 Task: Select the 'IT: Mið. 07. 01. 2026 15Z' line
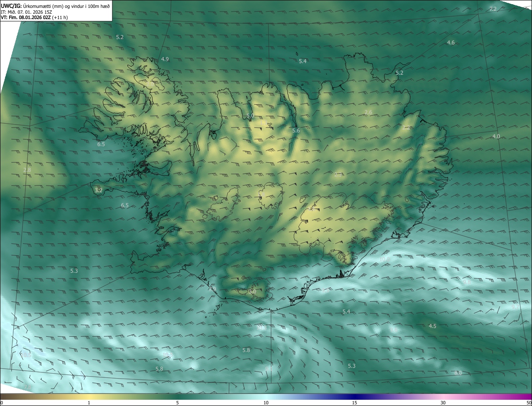(x=26, y=12)
